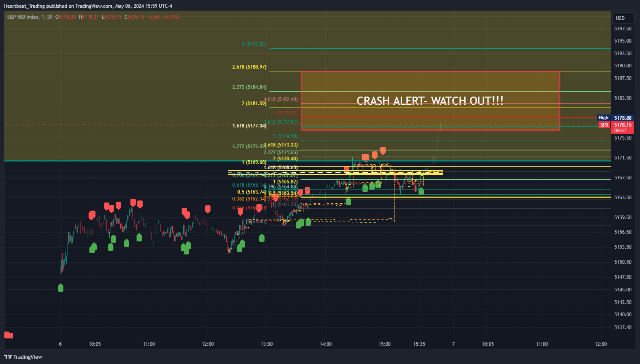
Task: Select Fib label 1.618 (5177.04)
Action: [249, 126]
